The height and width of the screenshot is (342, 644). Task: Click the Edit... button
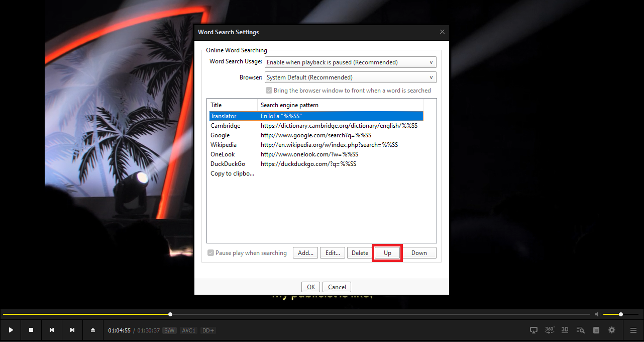point(333,253)
